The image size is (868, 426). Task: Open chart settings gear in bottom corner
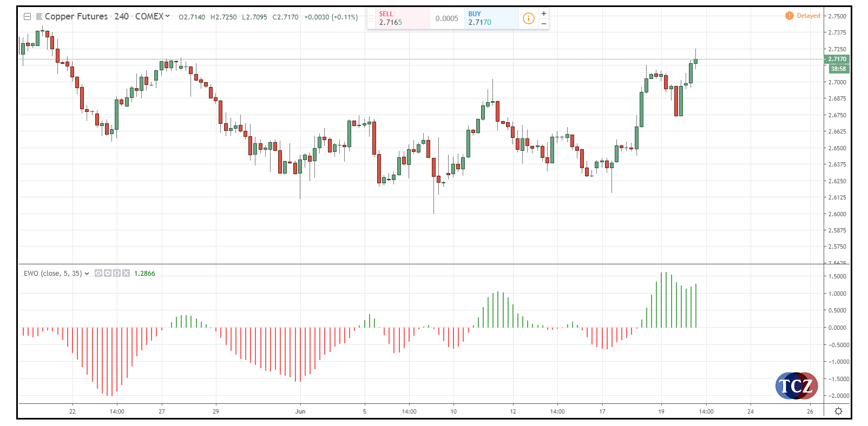[838, 411]
